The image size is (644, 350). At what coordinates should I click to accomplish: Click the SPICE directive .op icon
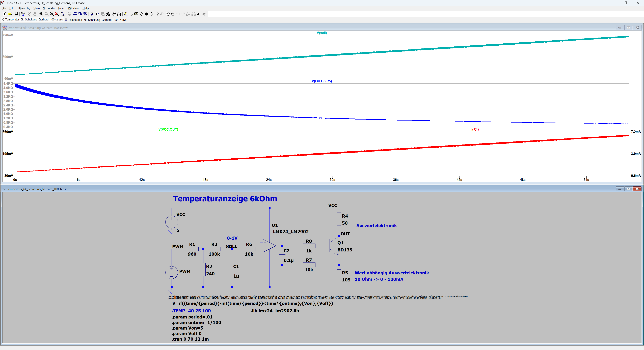click(x=204, y=14)
